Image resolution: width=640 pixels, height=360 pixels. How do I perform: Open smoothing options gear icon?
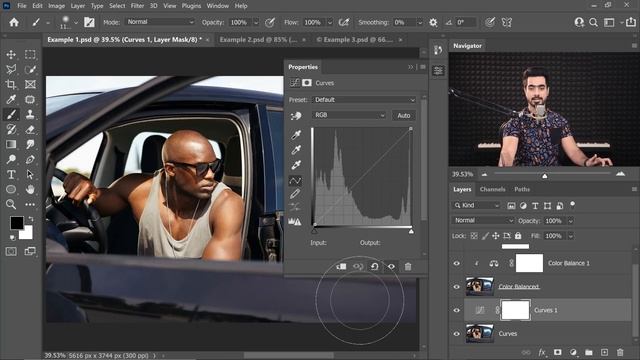tap(433, 22)
